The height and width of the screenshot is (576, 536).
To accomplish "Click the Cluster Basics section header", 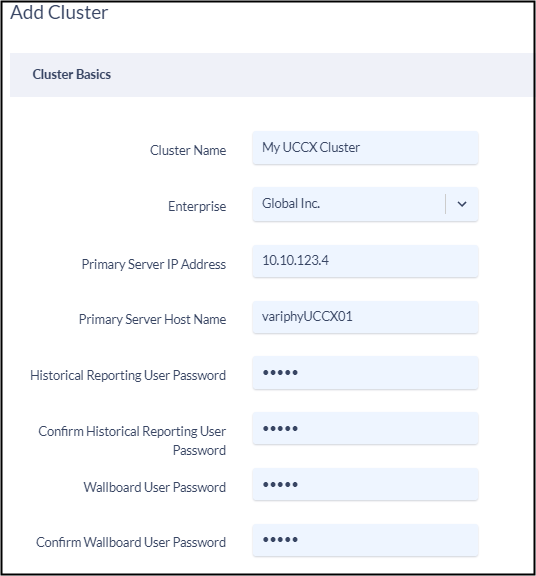I will pos(72,75).
